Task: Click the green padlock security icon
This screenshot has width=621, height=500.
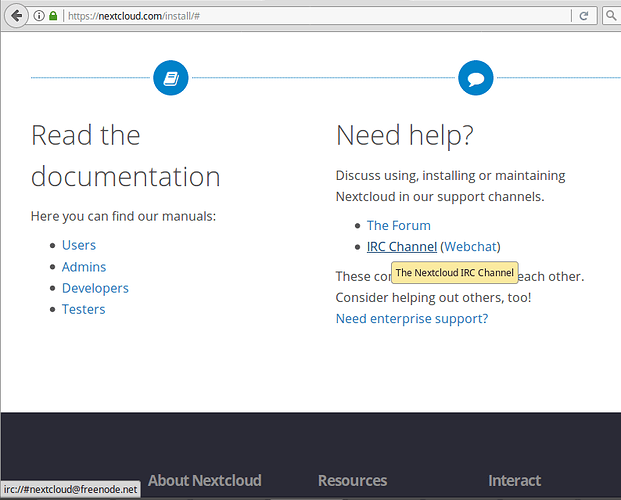Action: [53, 16]
